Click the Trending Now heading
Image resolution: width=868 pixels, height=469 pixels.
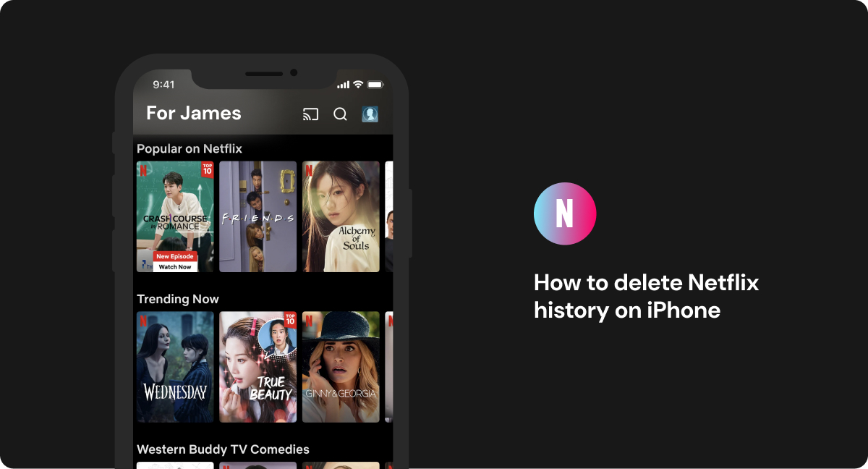pyautogui.click(x=177, y=299)
